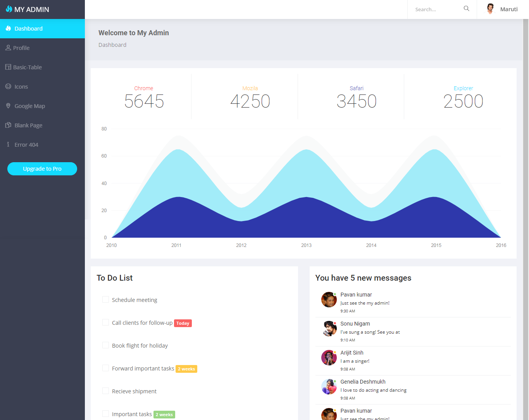
Task: Click the smiley Icons sidebar icon
Action: pos(8,86)
